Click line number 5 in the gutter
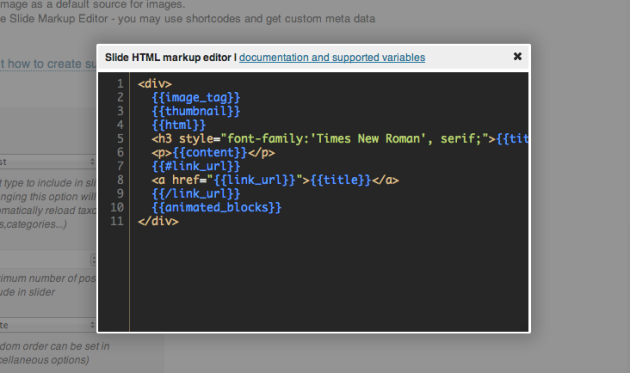The image size is (630, 373). (x=120, y=139)
